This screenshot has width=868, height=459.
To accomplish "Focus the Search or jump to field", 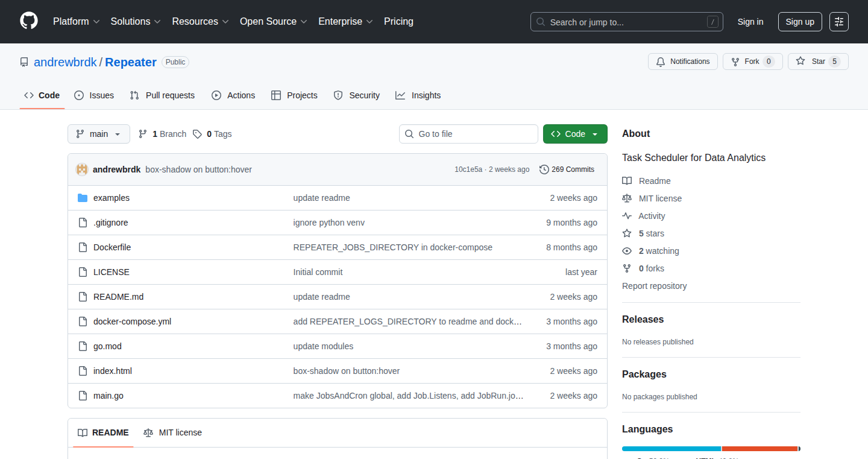I will pos(627,22).
